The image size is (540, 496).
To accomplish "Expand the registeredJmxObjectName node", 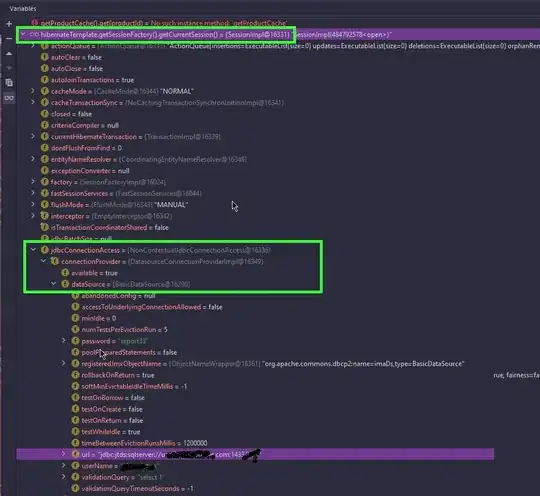I will 64,363.
